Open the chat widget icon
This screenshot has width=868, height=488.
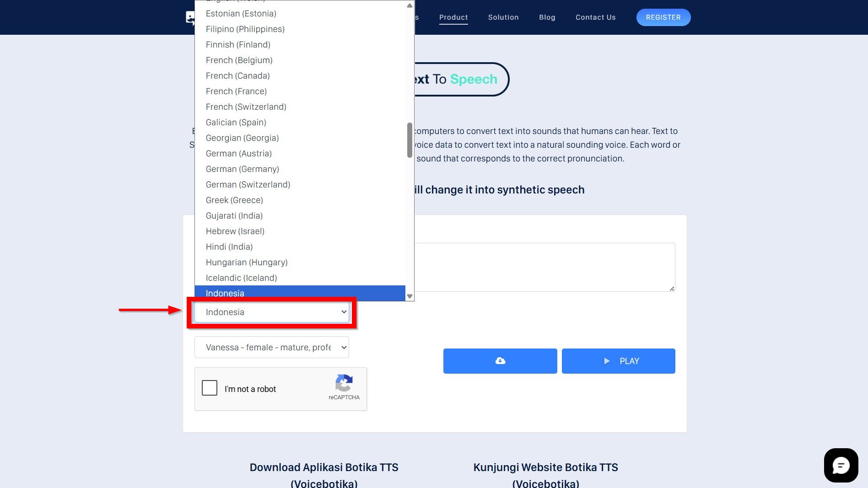click(841, 466)
